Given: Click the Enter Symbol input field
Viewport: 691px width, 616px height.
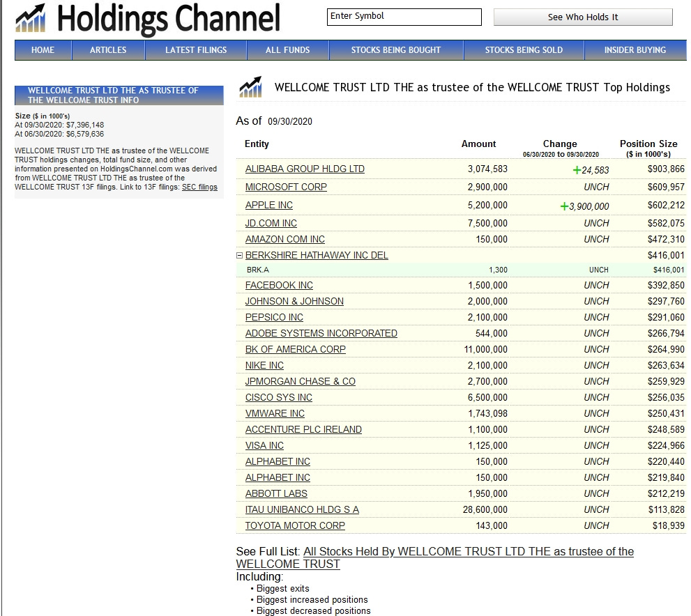Looking at the screenshot, I should (404, 17).
